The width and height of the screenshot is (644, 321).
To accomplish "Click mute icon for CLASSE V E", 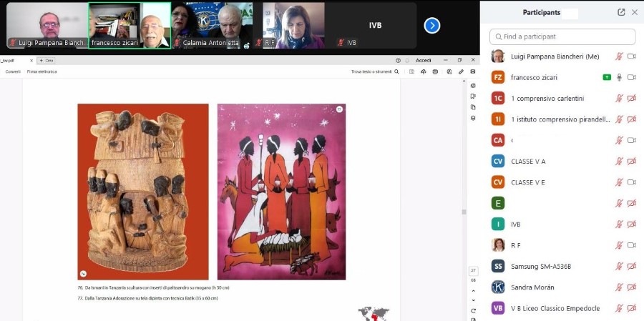I will tap(619, 182).
